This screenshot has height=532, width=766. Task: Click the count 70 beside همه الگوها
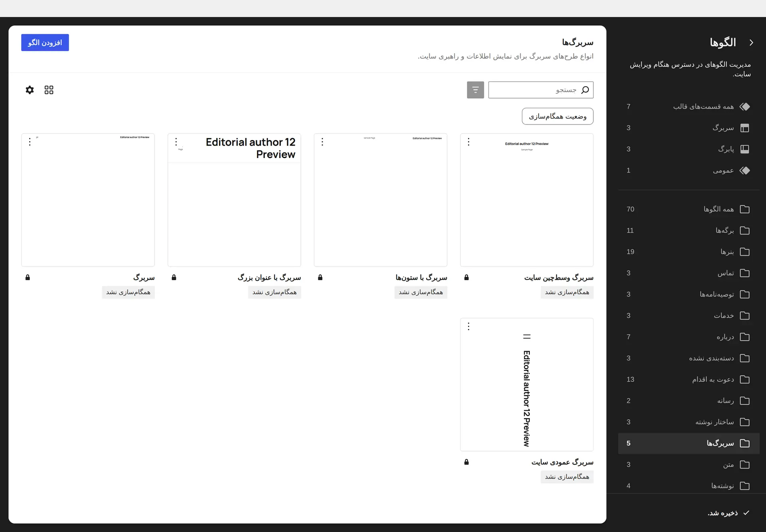[x=630, y=209]
